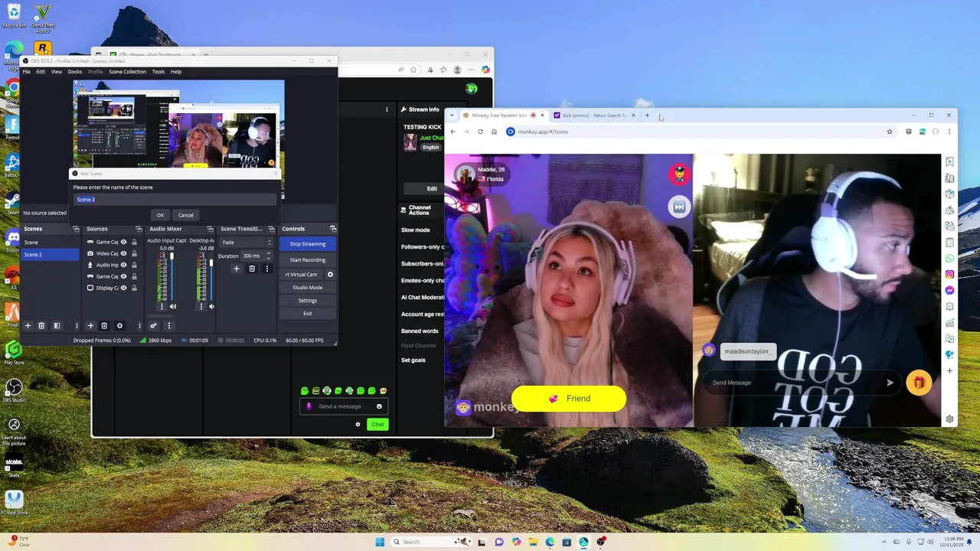Open source properties gear in Sources panel
This screenshot has height=551, width=980.
point(119,325)
